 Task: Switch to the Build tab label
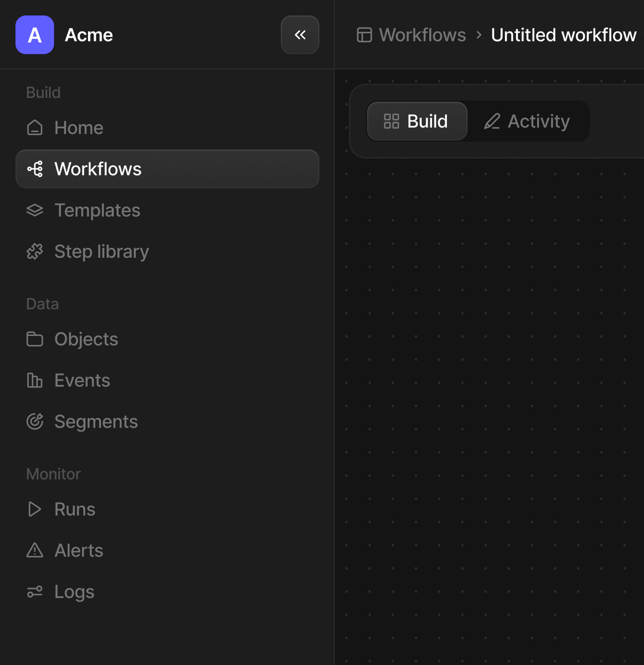(427, 121)
